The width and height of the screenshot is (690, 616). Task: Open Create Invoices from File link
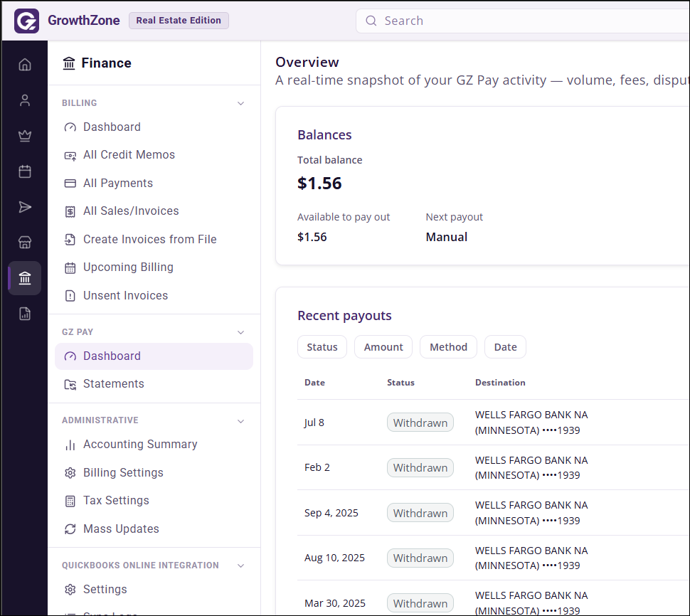[154, 240]
